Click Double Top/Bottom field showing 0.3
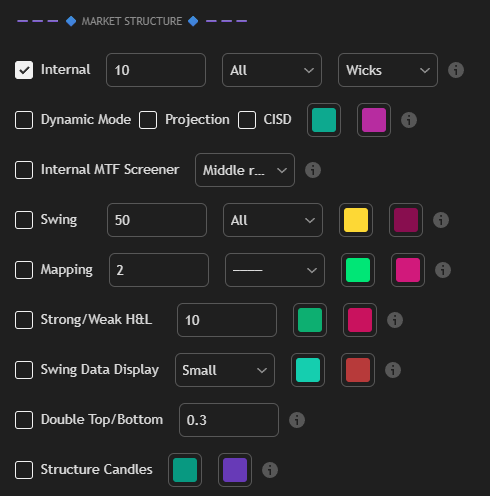490x496 pixels. (x=229, y=420)
